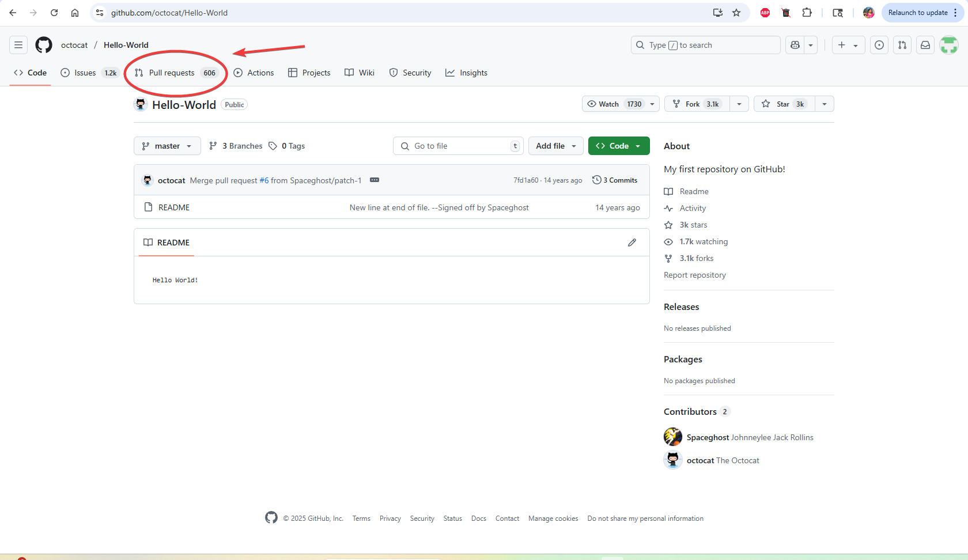Viewport: 968px width, 560px height.
Task: Open the Projects tab
Action: point(309,73)
